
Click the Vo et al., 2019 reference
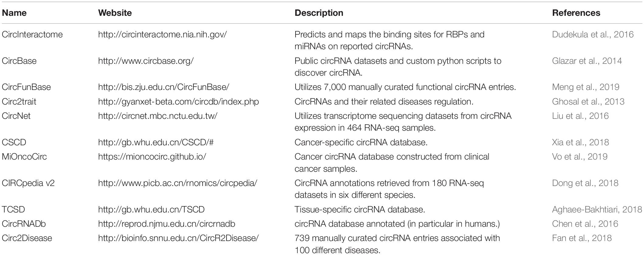click(580, 157)
